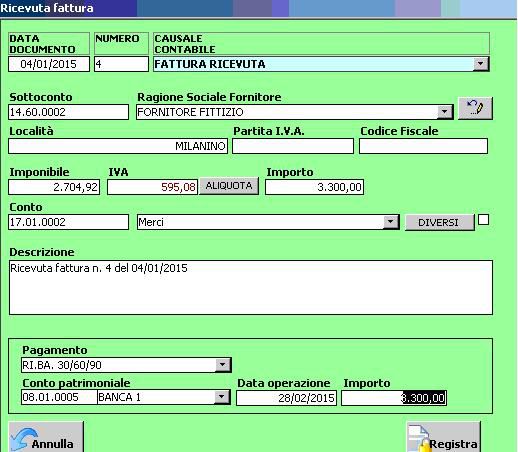Click the Ricevuta fattura title bar

coord(258,8)
